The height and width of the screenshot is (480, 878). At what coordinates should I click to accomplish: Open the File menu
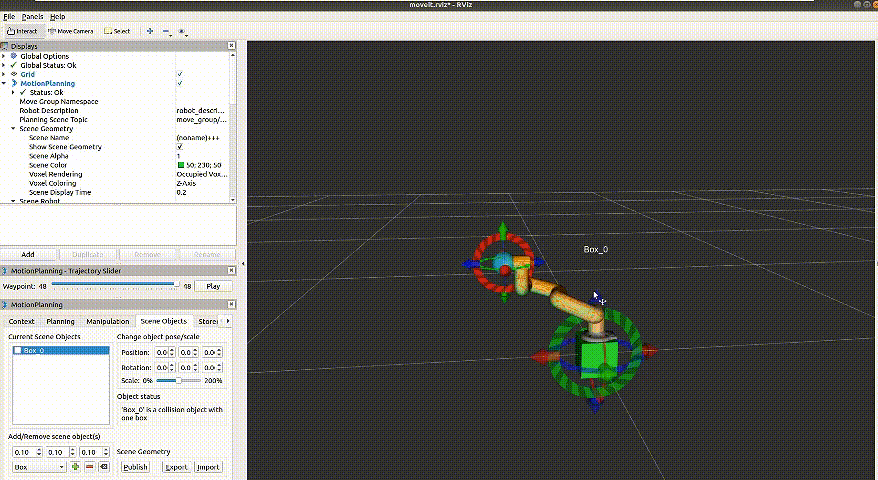point(9,17)
